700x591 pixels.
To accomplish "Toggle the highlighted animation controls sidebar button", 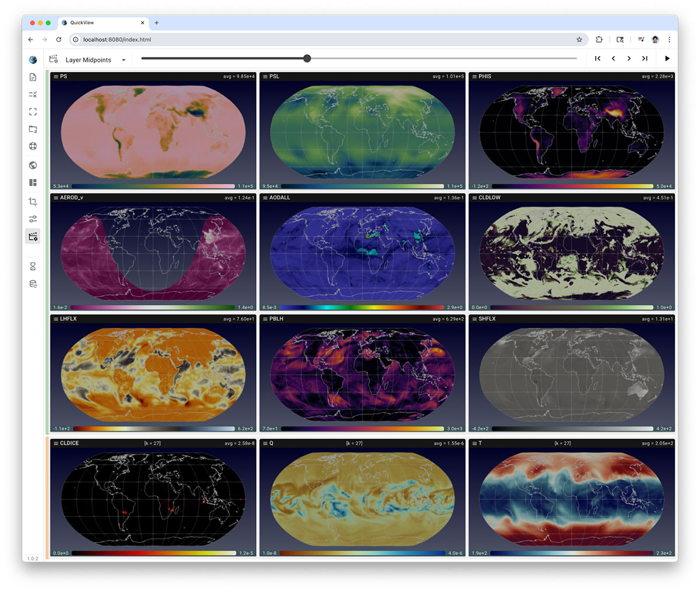I will pyautogui.click(x=33, y=236).
